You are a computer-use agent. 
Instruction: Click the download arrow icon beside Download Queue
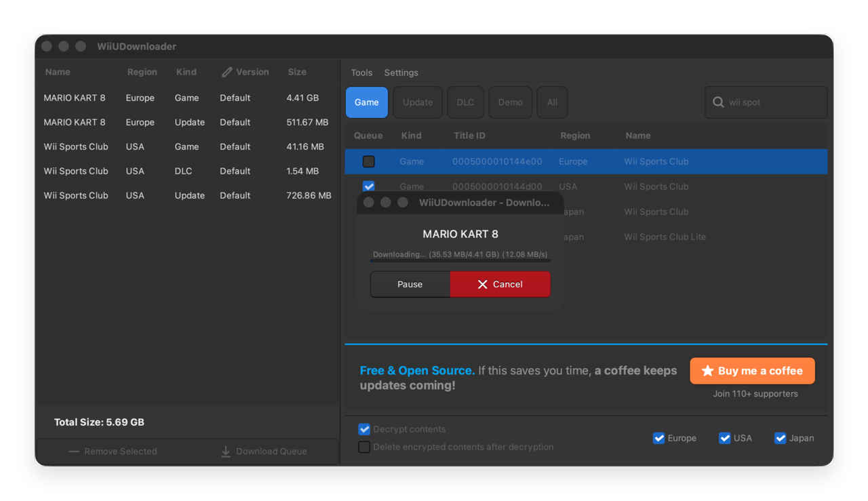(226, 452)
